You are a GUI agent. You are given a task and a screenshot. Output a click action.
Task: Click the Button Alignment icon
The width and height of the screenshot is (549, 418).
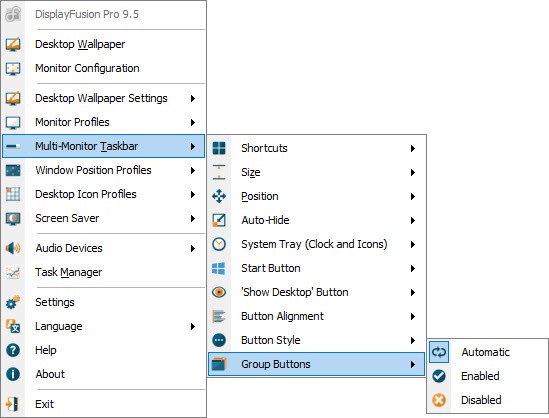tap(219, 316)
